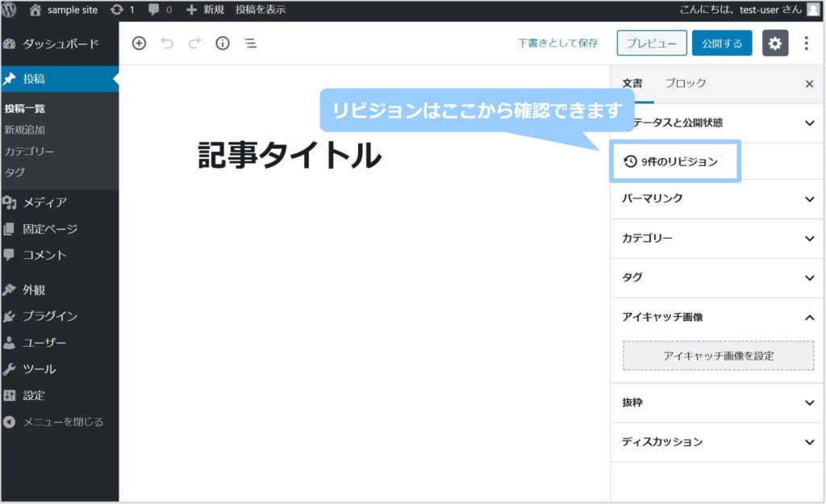Viewport: 826px width, 504px height.
Task: Click the undo arrow icon
Action: click(x=167, y=43)
